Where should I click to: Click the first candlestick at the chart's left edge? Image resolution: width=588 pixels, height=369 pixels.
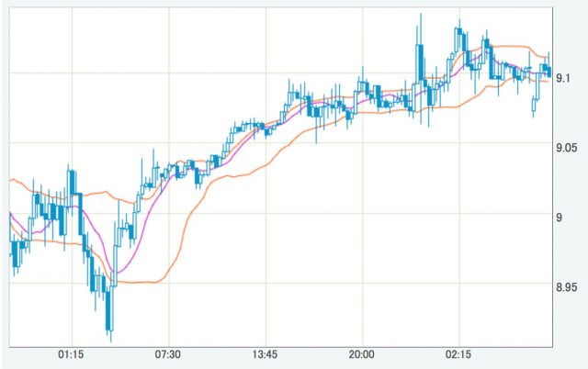coord(11,243)
